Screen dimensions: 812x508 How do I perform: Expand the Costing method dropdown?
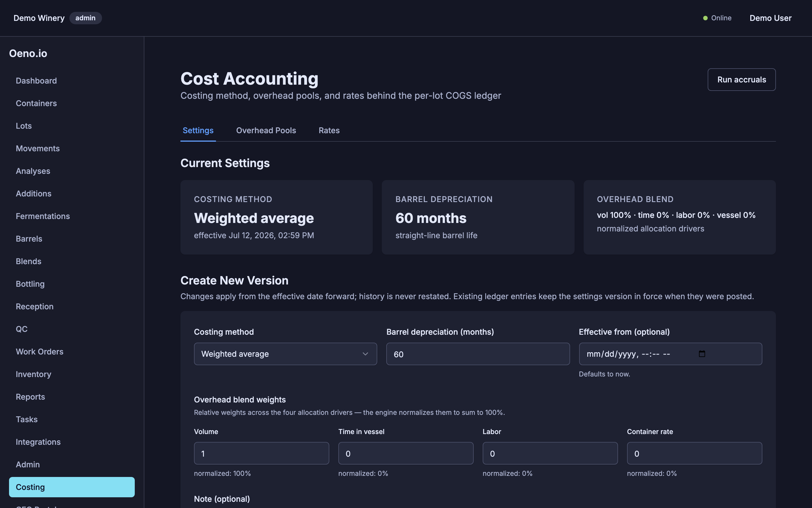[x=285, y=354]
